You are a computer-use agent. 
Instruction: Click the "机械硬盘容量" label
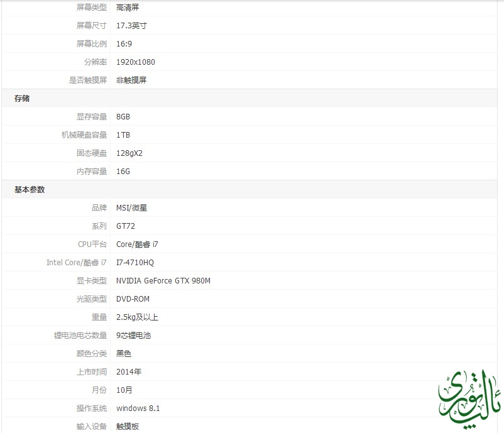tap(84, 135)
